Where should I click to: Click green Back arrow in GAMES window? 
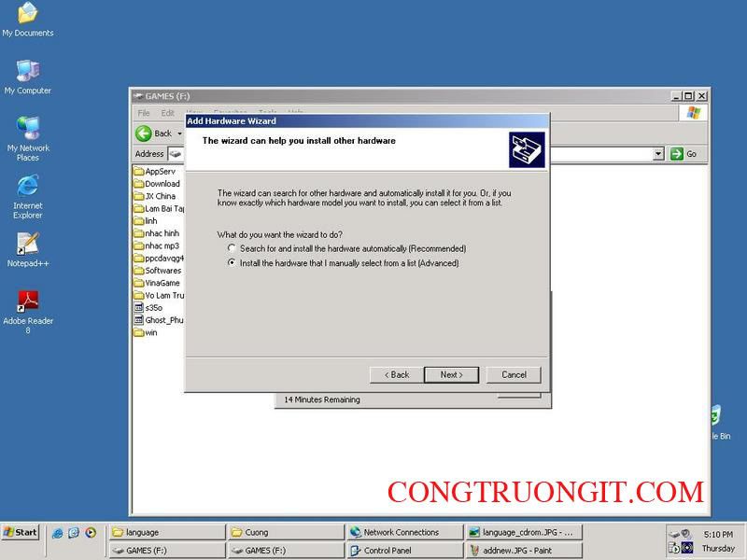(x=144, y=133)
